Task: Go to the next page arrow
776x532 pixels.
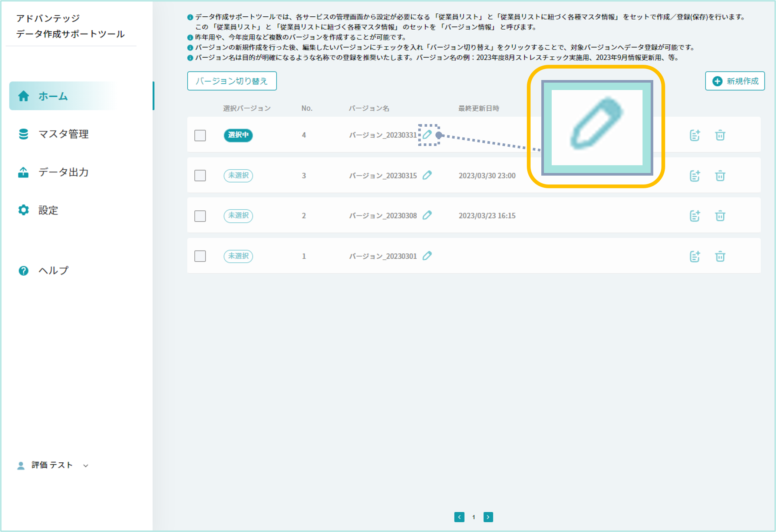Action: click(x=488, y=517)
